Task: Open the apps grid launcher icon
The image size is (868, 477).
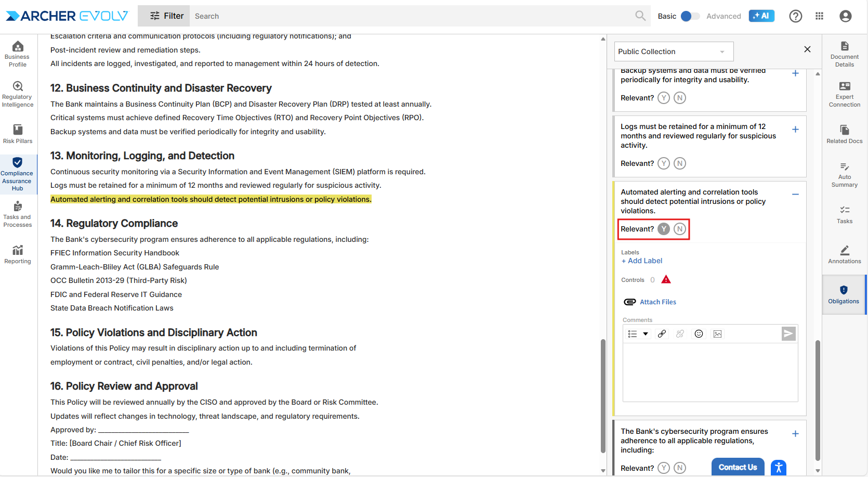Action: [820, 16]
